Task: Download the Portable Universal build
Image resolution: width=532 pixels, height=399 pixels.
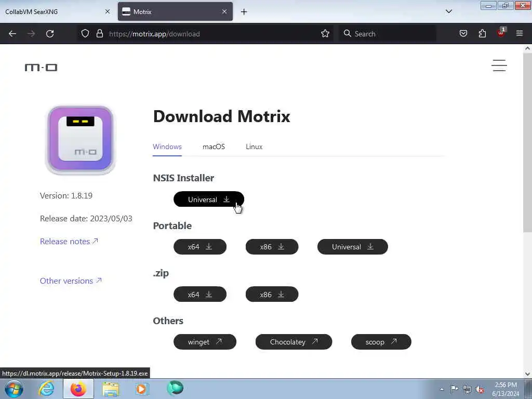Action: [x=353, y=247]
